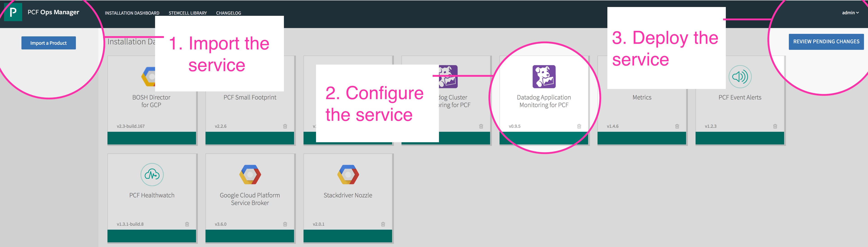Click the Import a Product button
The image size is (868, 247).
(48, 43)
